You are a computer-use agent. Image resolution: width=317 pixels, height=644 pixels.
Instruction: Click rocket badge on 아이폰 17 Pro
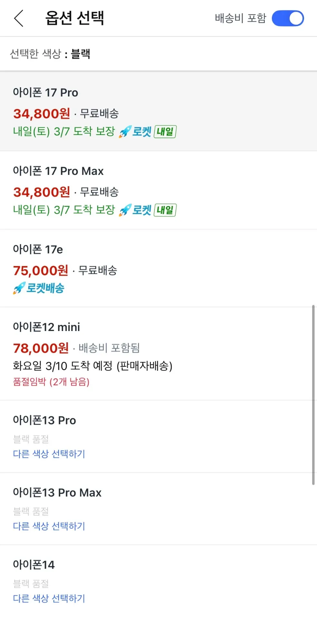click(135, 132)
